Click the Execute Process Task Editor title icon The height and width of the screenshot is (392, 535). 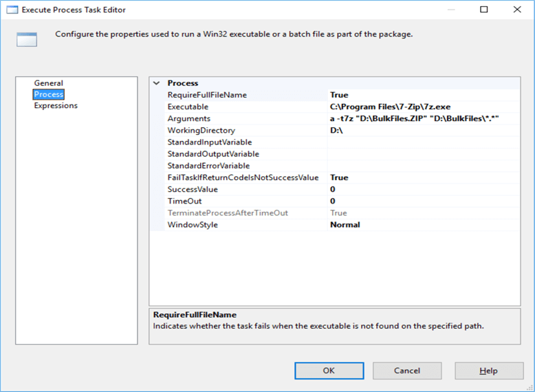point(12,10)
